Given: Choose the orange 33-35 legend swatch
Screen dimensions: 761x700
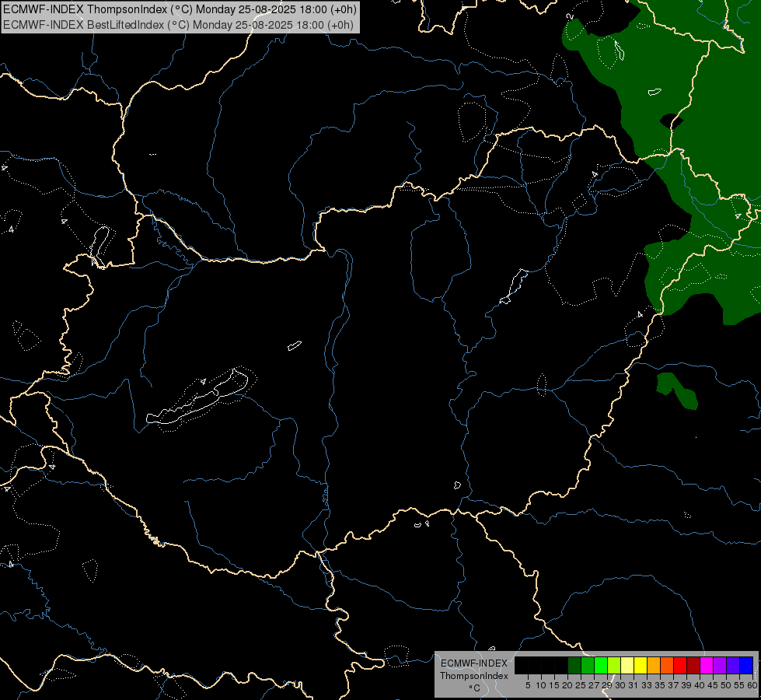Looking at the screenshot, I should click(654, 665).
